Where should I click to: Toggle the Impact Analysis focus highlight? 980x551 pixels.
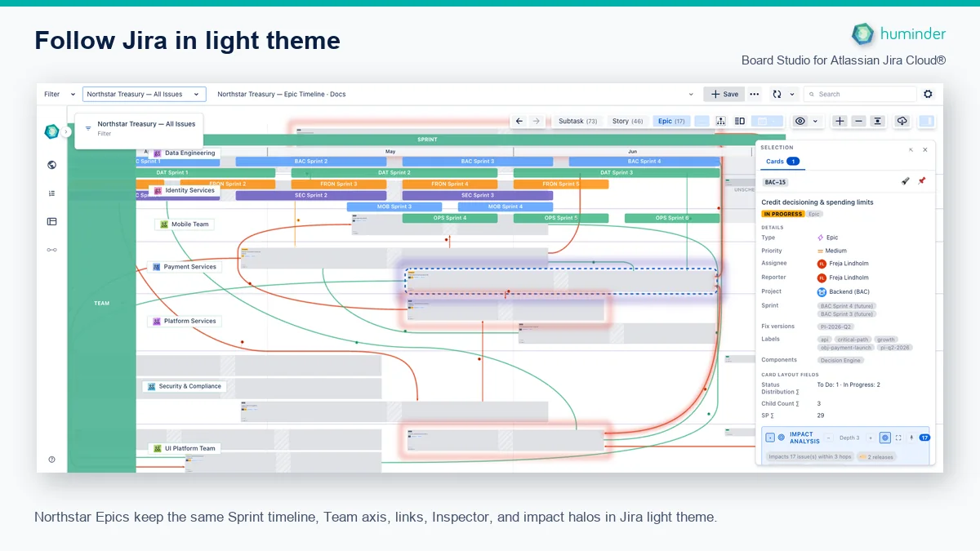(x=885, y=438)
